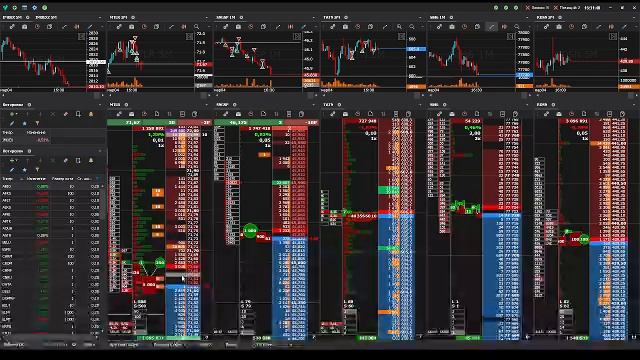The width and height of the screenshot is (640, 360).
Task: Switch to the second tab in the leftmost chart panel
Action: tap(46, 18)
